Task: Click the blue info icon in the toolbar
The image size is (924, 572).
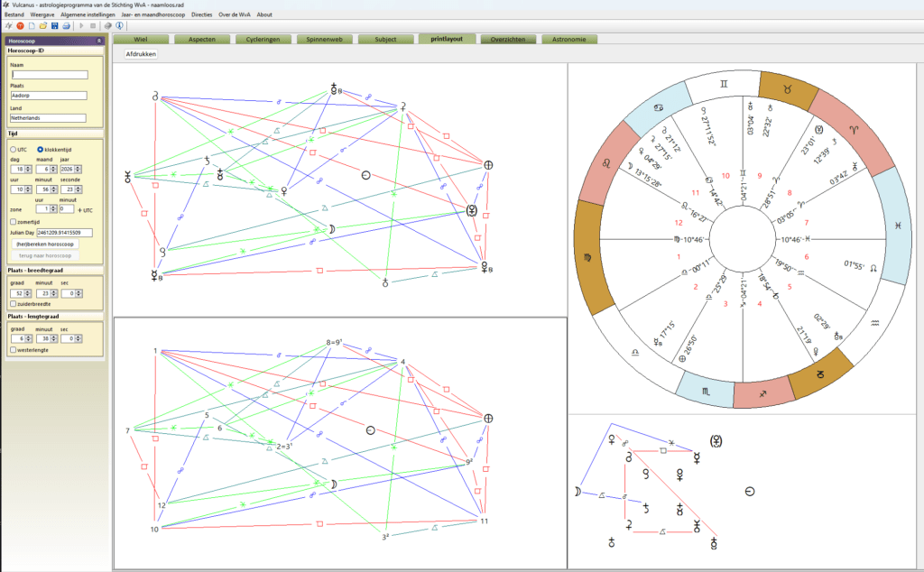Action: click(119, 26)
